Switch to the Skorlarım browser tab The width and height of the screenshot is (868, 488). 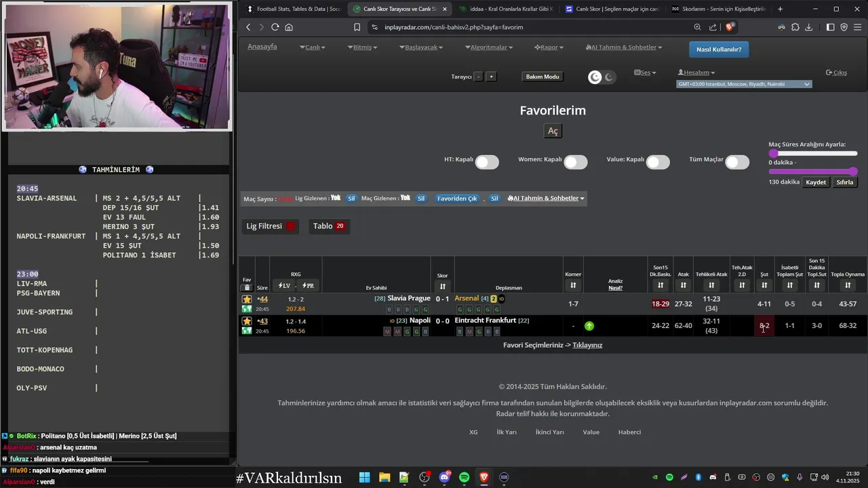tap(719, 9)
